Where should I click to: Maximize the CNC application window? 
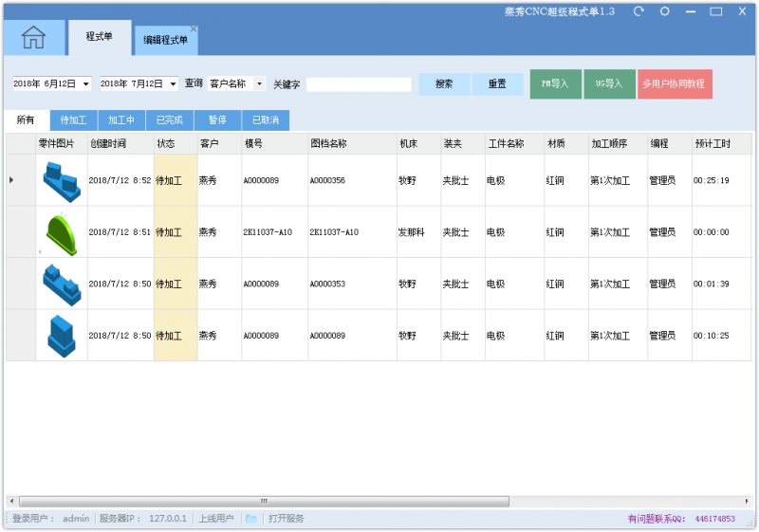(716, 11)
